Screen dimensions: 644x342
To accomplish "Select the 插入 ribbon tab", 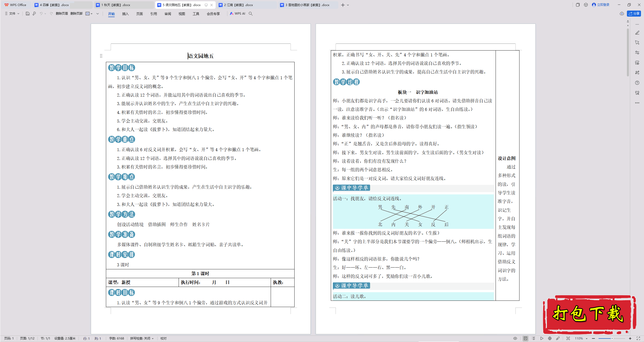I will (x=126, y=14).
